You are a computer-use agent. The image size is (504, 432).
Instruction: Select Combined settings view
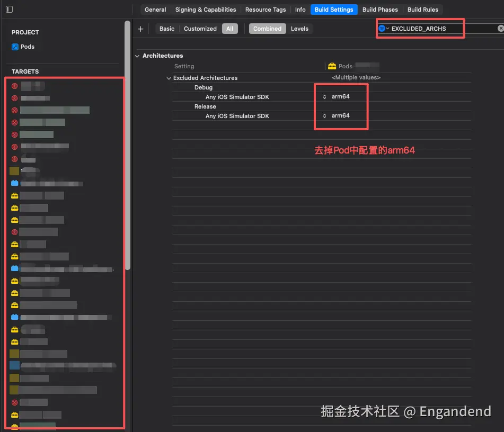[x=267, y=29]
